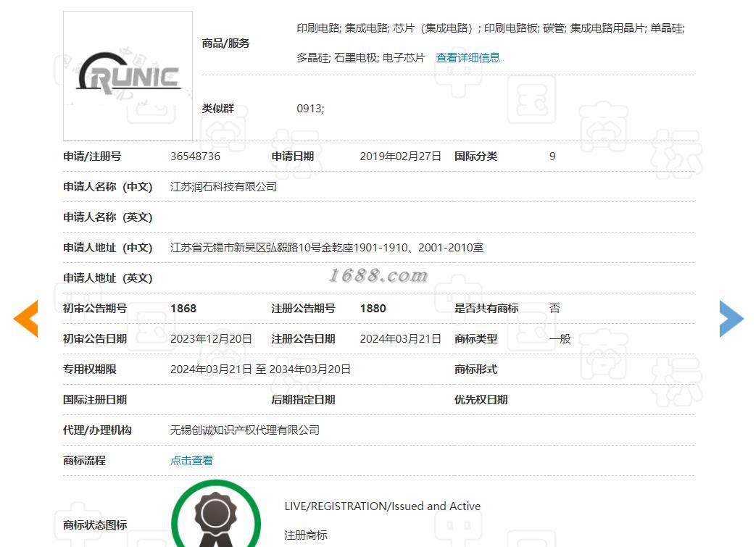Image resolution: width=756 pixels, height=547 pixels.
Task: Select preliminary announcement issue 1868
Action: coord(183,309)
